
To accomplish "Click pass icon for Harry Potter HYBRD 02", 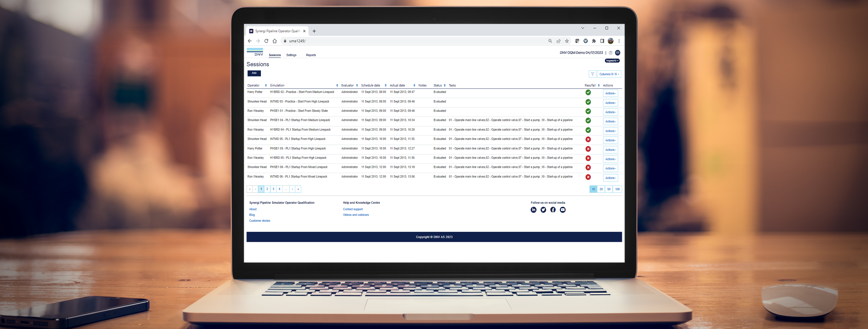I will click(588, 93).
